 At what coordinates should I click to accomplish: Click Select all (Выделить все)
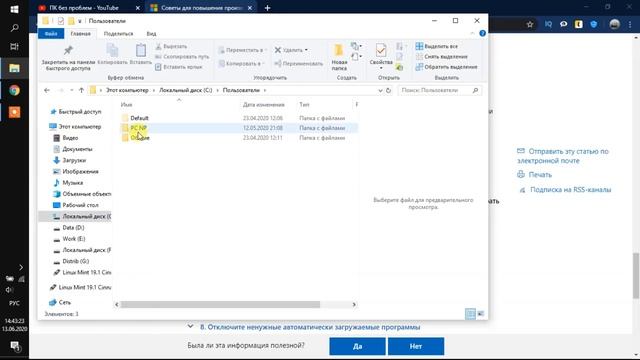pos(437,47)
